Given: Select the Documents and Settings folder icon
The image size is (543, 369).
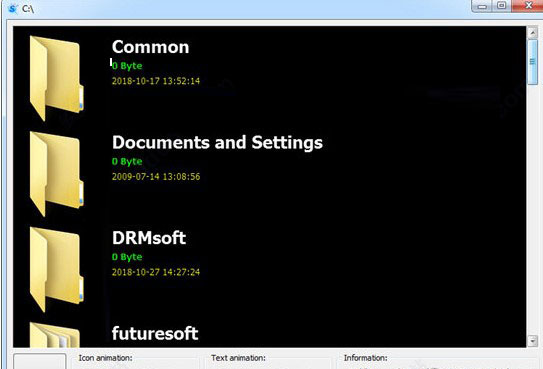Looking at the screenshot, I should click(57, 174).
